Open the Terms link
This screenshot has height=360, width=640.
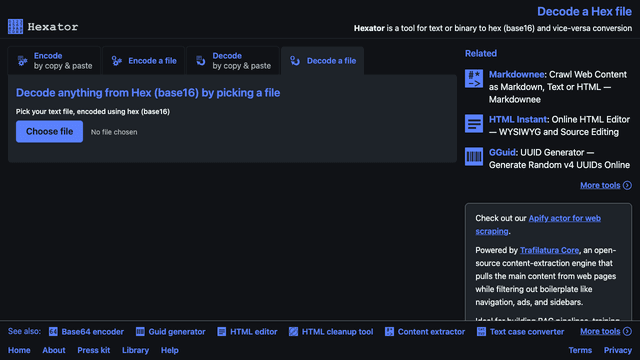coord(580,350)
